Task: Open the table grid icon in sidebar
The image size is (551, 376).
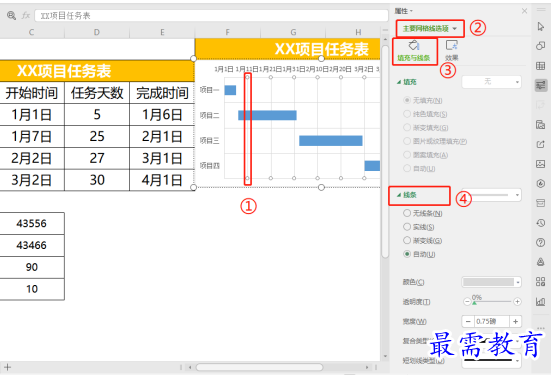Action: point(541,66)
